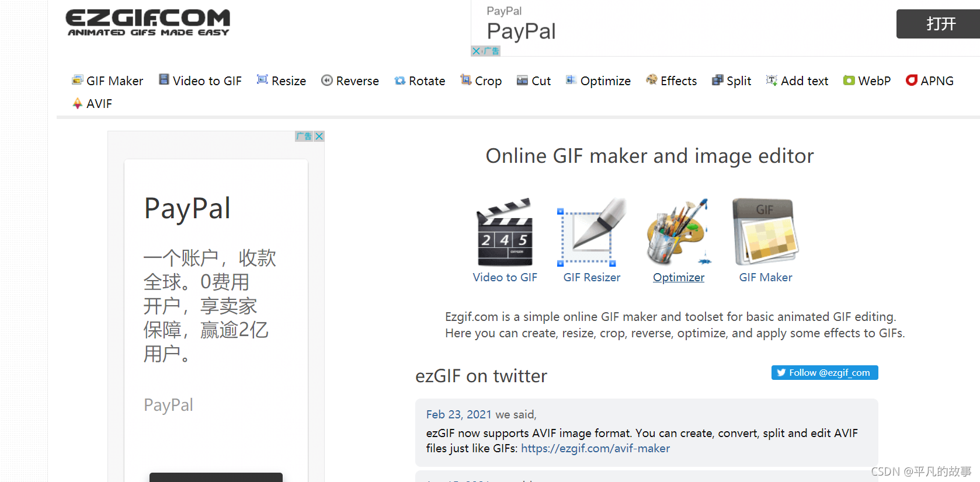Select the Rotate menu label
The height and width of the screenshot is (482, 980).
427,81
